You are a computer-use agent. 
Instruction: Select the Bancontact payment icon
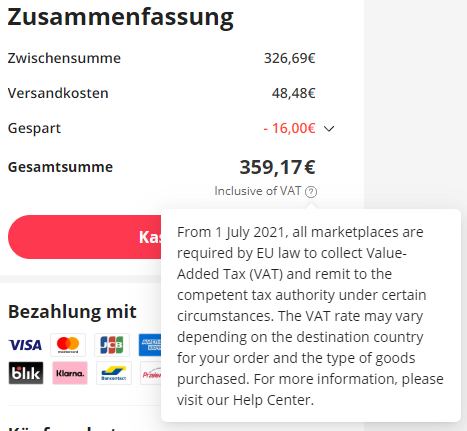tap(114, 373)
